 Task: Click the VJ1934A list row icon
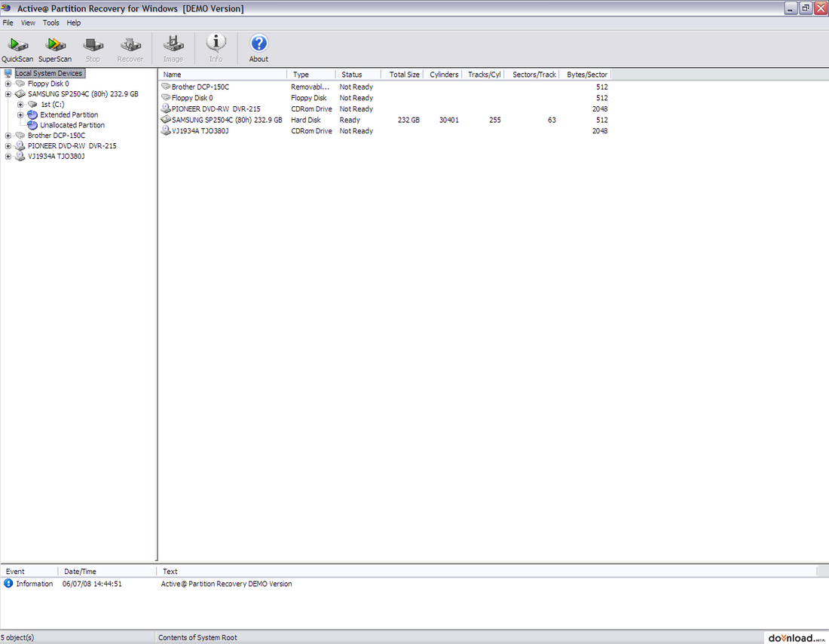tap(166, 130)
